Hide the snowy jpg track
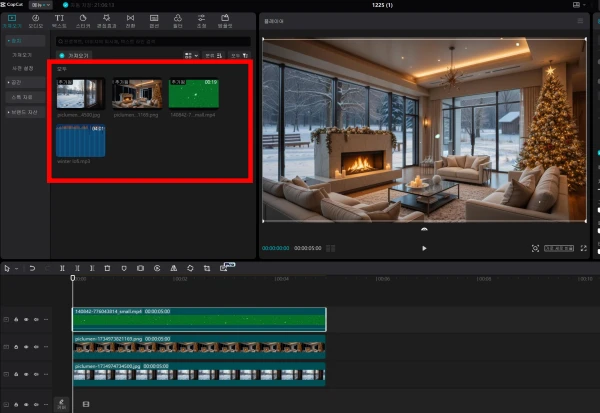The width and height of the screenshot is (600, 413). click(x=26, y=374)
